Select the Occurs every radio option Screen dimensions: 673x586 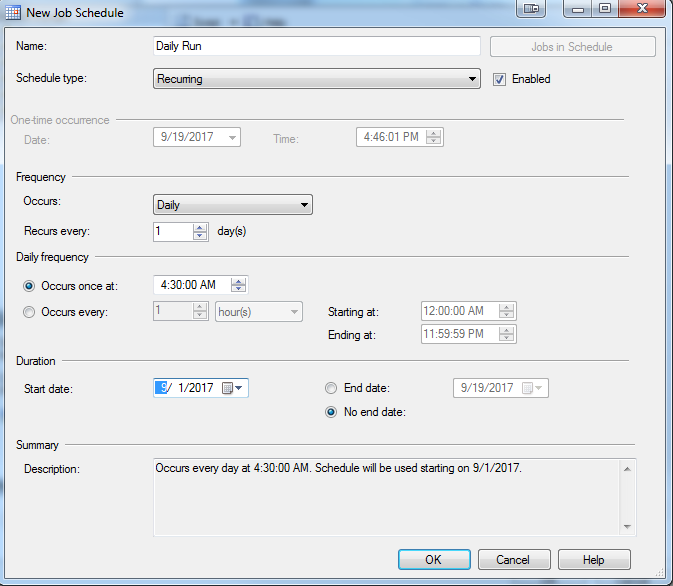pos(29,312)
